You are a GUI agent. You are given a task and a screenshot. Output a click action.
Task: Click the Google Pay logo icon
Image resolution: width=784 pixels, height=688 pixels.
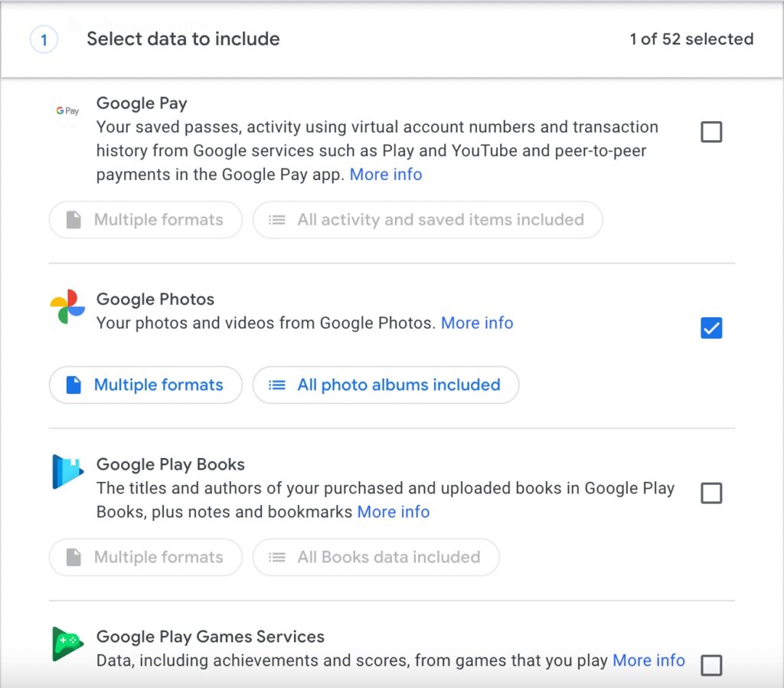click(x=67, y=111)
